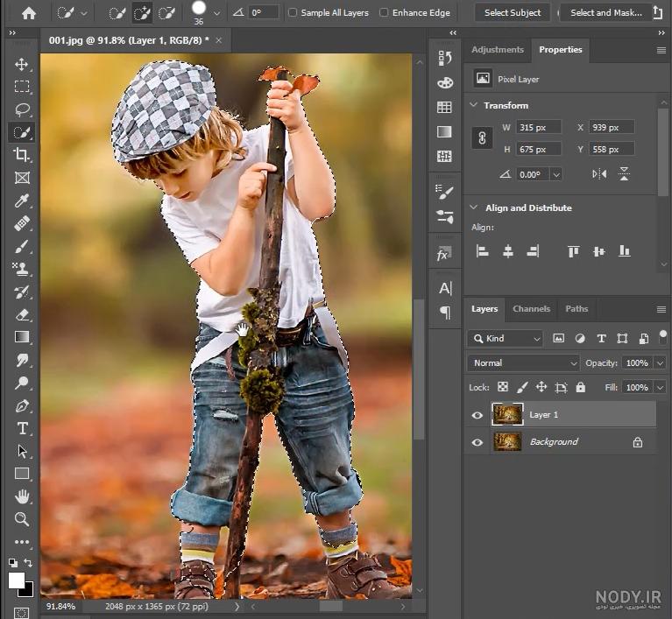This screenshot has height=619, width=672.
Task: Open the Character panel icon
Action: tap(445, 288)
